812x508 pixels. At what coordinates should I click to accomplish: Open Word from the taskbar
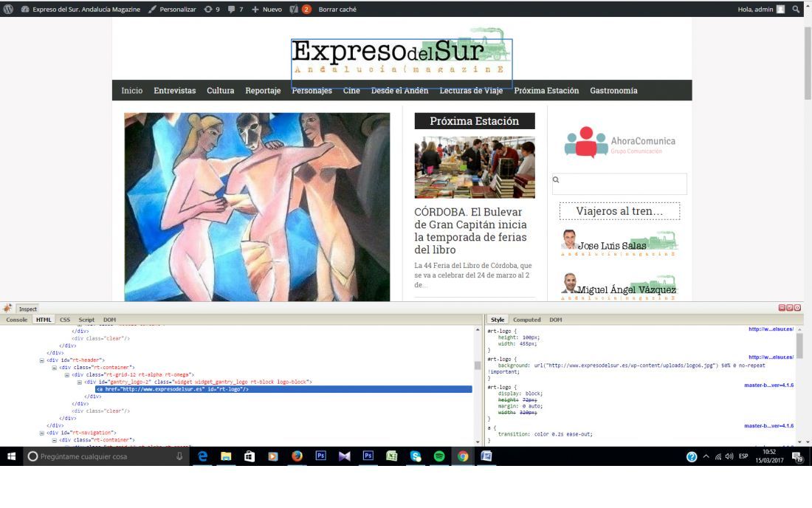click(x=486, y=456)
